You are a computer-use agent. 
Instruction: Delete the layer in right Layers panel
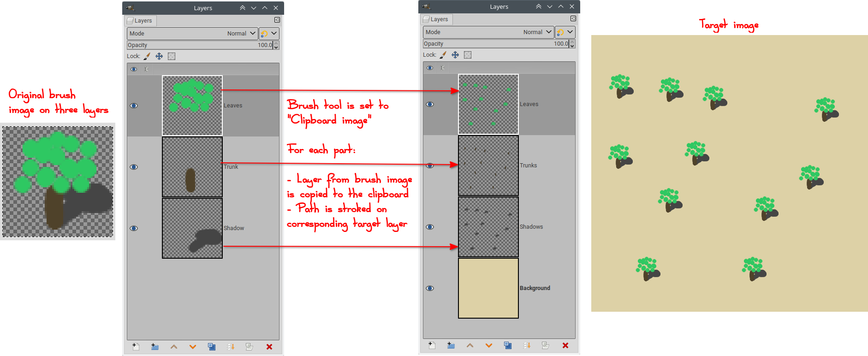(565, 345)
